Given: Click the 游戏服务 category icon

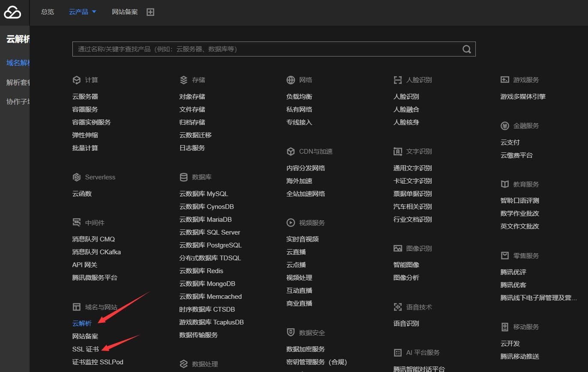Looking at the screenshot, I should pyautogui.click(x=505, y=80).
